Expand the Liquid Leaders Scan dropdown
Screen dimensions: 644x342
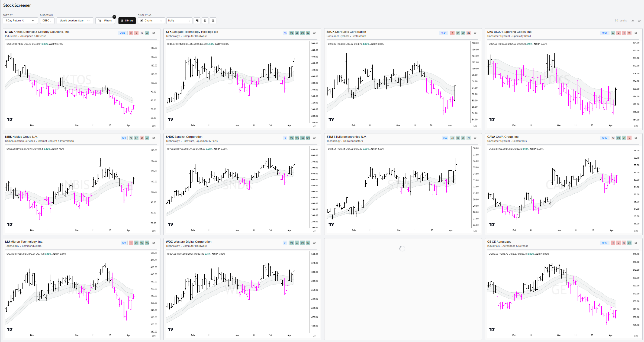coord(75,21)
